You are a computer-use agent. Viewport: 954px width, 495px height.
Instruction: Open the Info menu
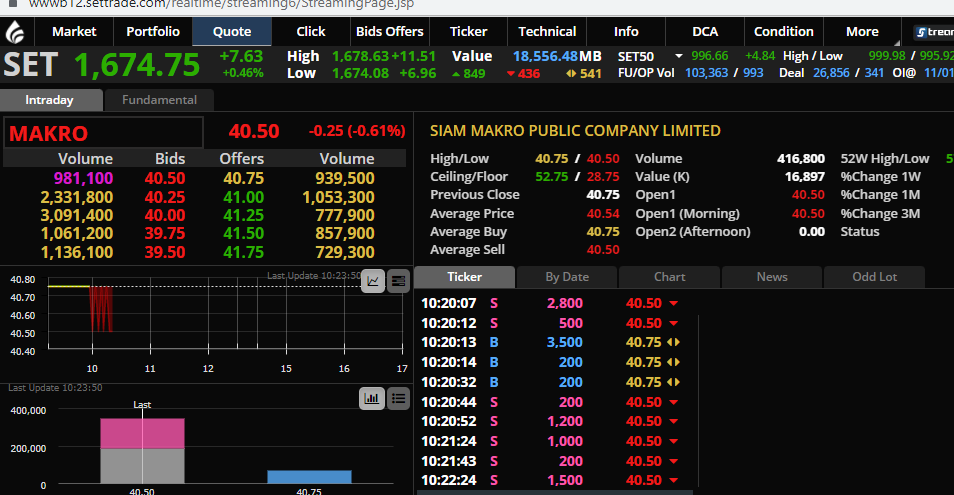(626, 32)
